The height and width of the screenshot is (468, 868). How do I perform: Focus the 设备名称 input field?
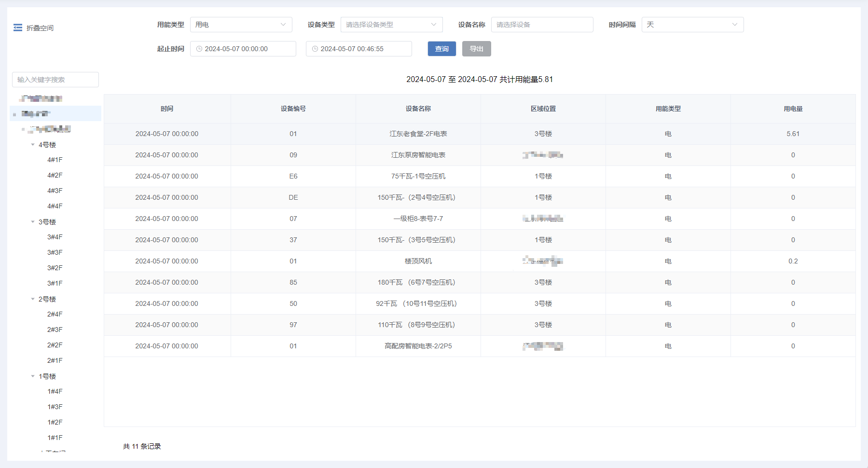tap(542, 25)
